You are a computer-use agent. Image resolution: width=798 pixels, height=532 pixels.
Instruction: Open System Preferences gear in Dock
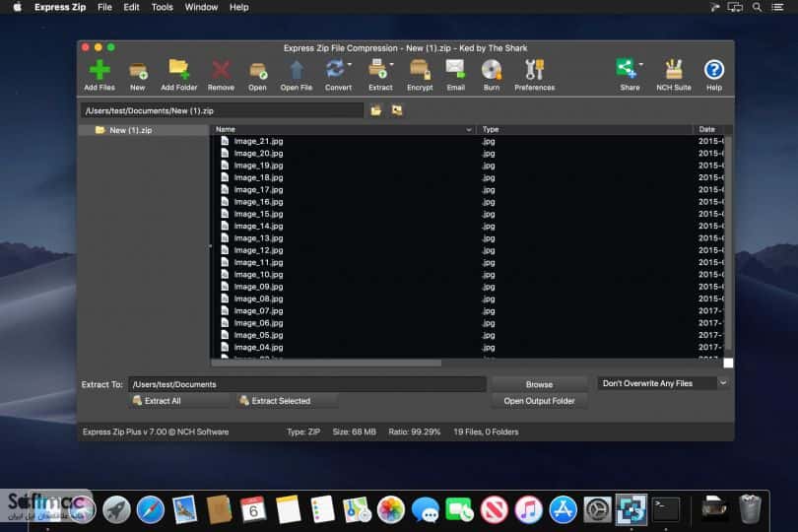click(597, 510)
